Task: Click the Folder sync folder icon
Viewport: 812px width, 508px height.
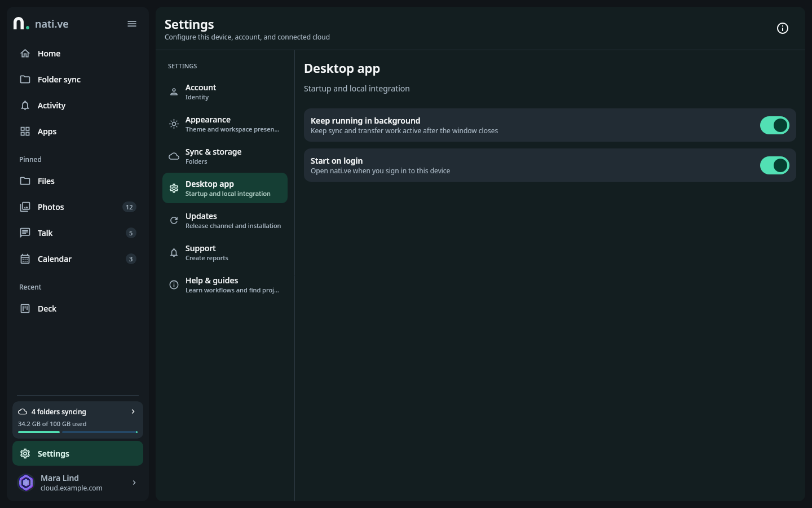Action: tap(25, 80)
